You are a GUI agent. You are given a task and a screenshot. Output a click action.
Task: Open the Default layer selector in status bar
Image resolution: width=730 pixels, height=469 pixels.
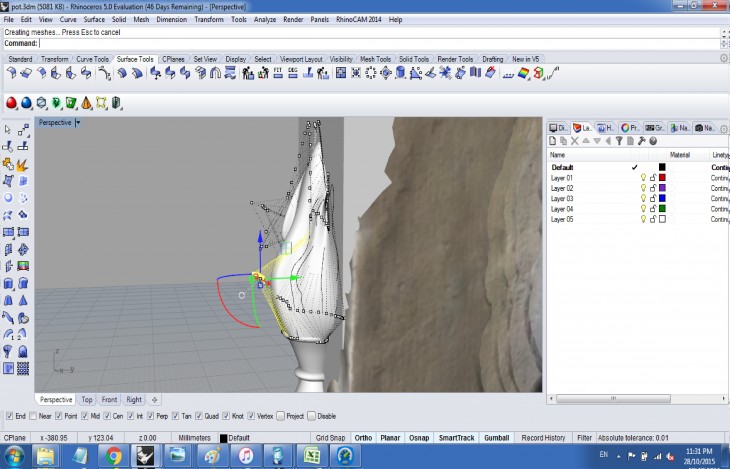pyautogui.click(x=240, y=438)
